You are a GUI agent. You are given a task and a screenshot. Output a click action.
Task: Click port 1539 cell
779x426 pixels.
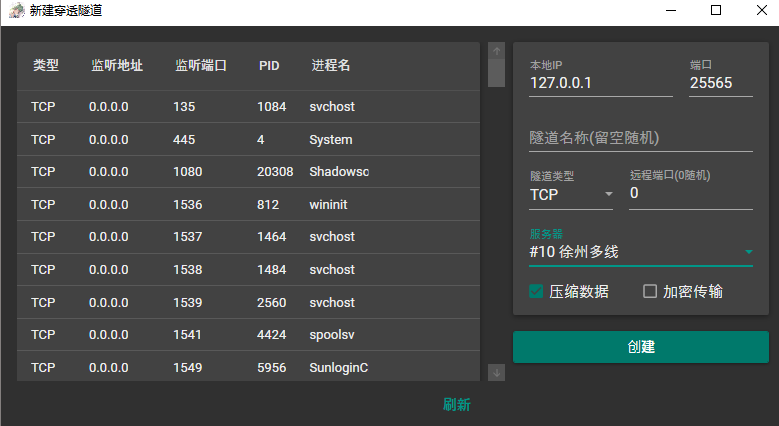click(188, 302)
